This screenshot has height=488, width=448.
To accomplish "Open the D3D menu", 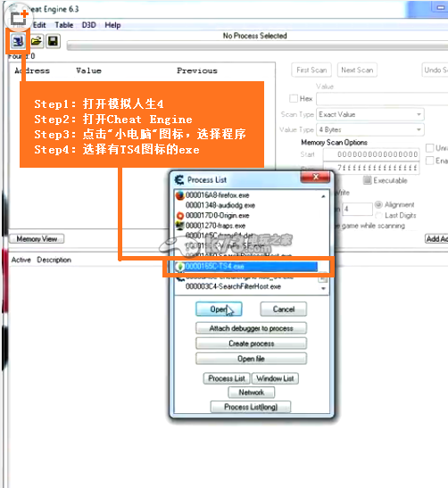I will point(89,25).
